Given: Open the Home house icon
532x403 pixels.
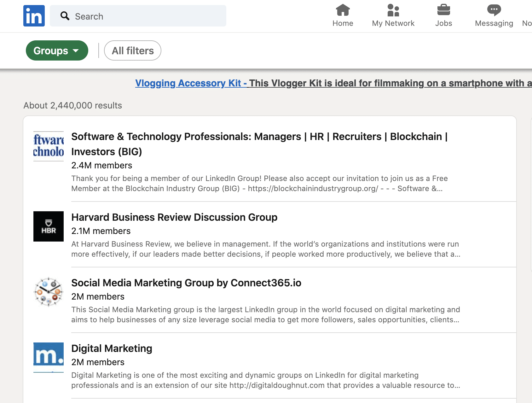Looking at the screenshot, I should 343,10.
